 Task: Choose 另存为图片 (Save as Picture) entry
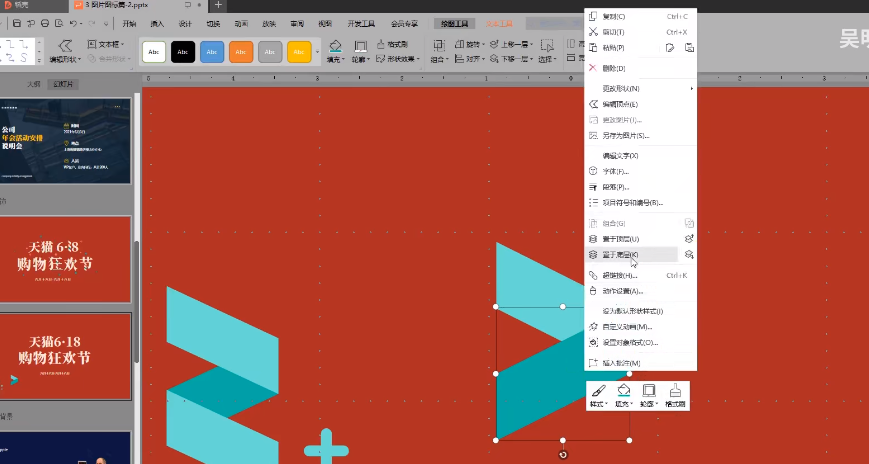(x=641, y=135)
